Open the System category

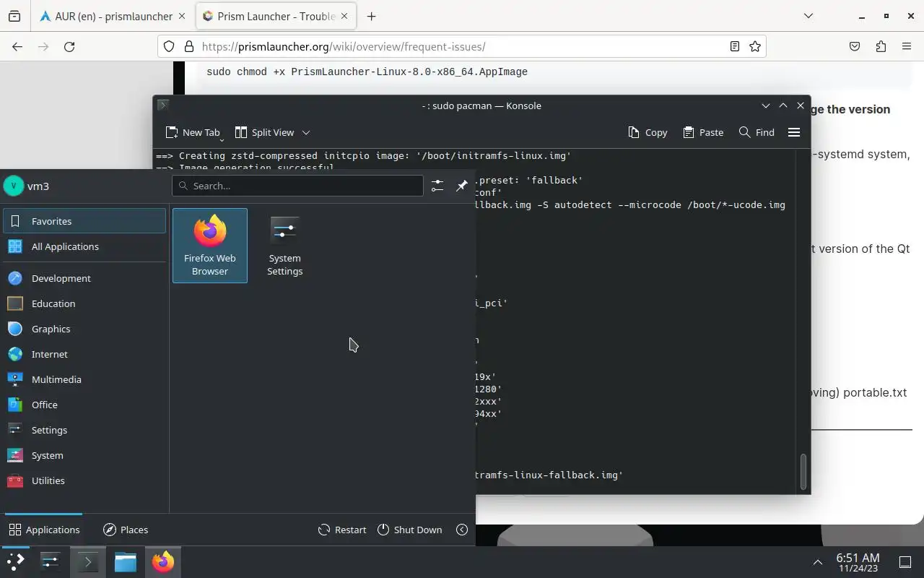(85, 455)
